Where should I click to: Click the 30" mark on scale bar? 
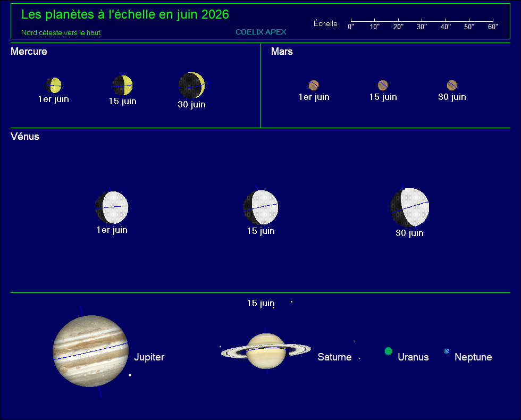(422, 27)
